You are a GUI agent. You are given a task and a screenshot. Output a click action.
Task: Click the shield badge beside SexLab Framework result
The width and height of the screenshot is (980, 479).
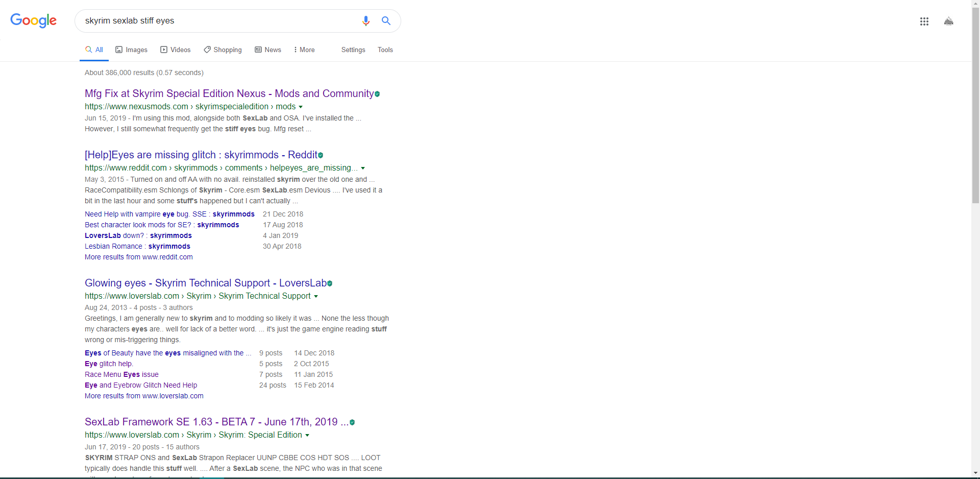click(x=352, y=422)
